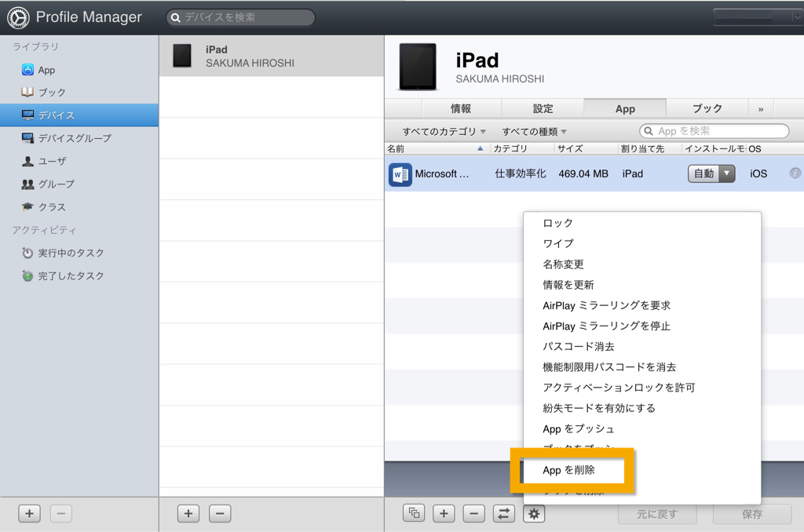Click plus button under app list
The width and height of the screenshot is (804, 532).
444,513
